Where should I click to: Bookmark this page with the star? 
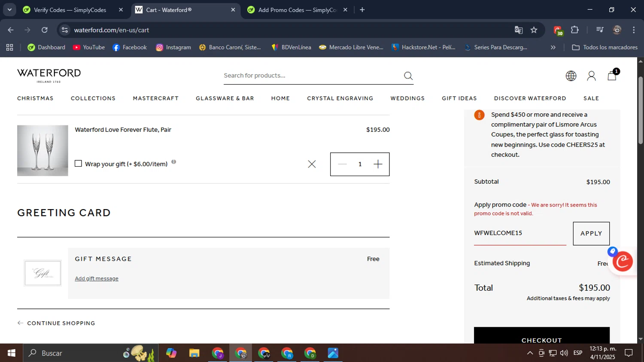click(534, 30)
